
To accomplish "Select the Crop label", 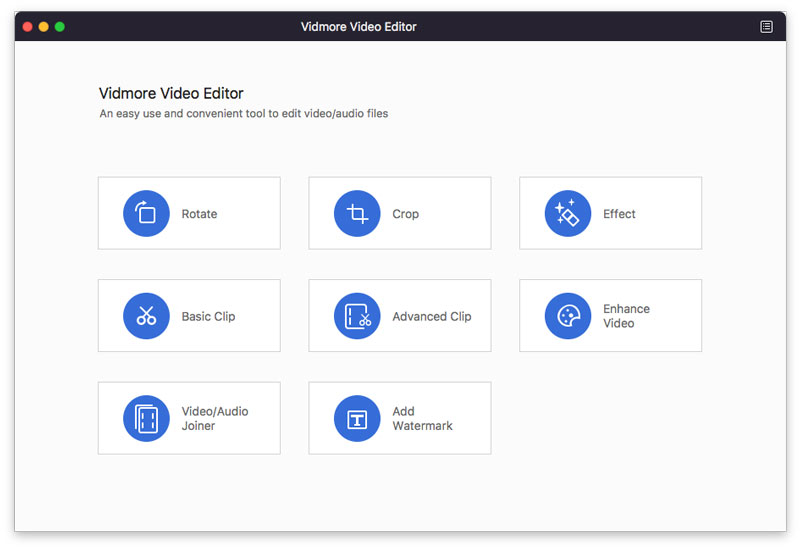I will pos(405,214).
